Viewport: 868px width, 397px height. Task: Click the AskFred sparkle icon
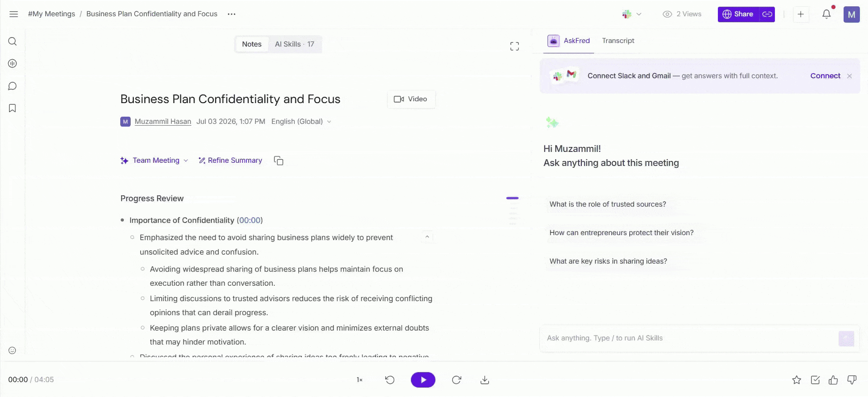(x=552, y=122)
